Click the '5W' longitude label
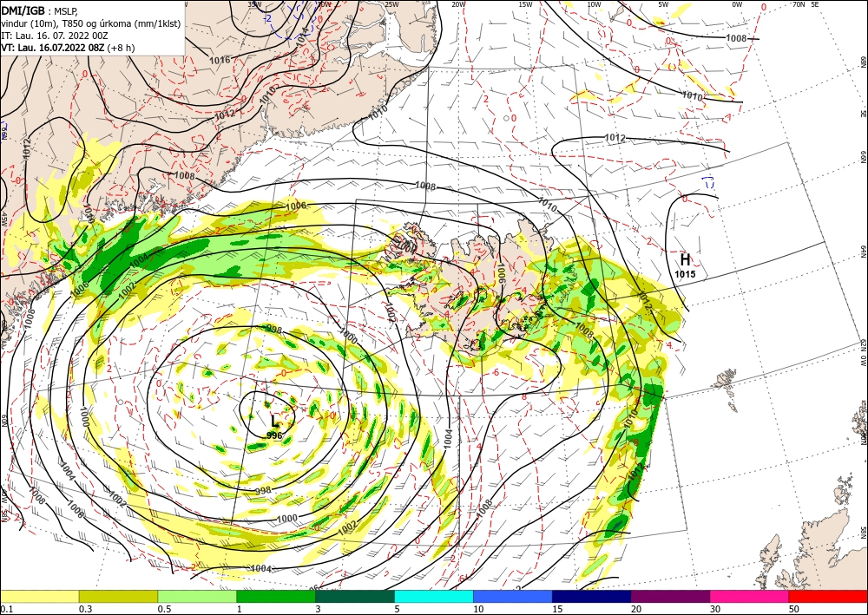868x615 pixels. click(x=664, y=4)
